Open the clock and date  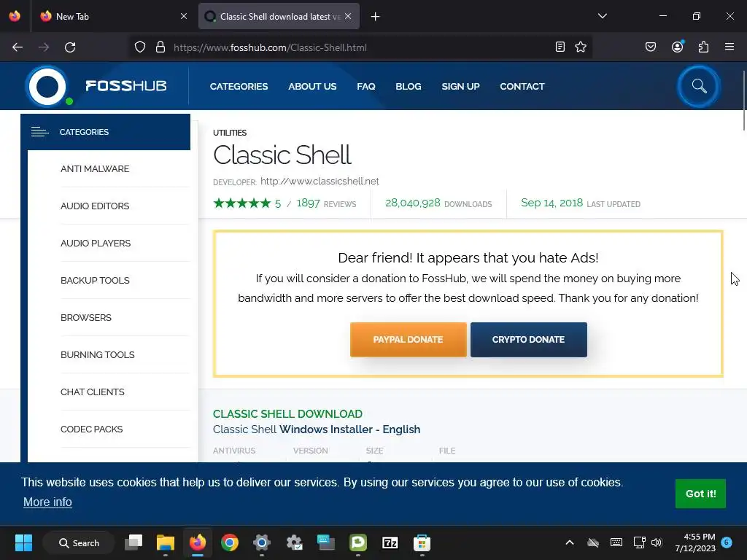[695, 542]
